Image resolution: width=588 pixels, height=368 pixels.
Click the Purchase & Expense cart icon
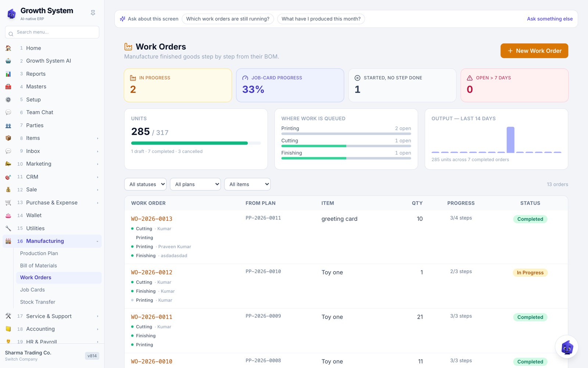(8, 203)
